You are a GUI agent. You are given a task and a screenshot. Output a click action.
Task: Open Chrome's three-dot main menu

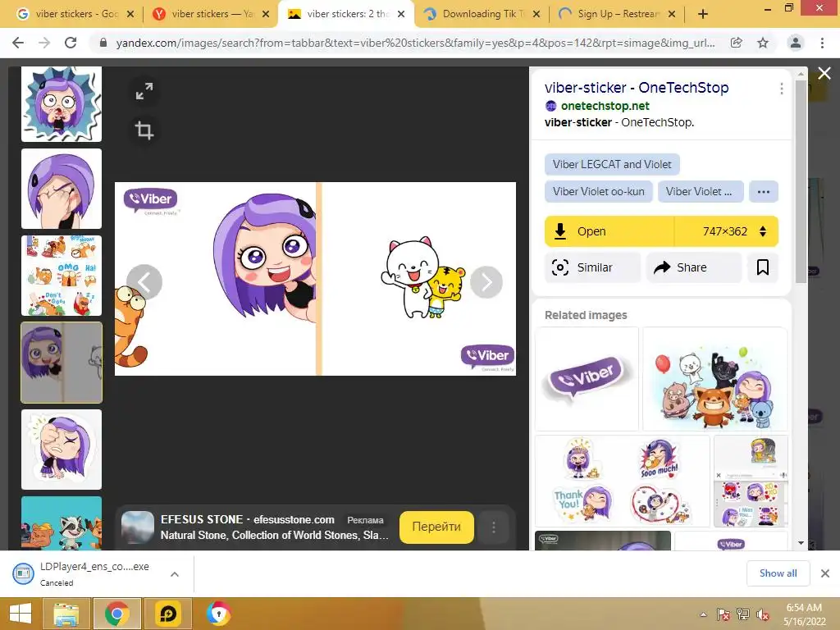click(x=822, y=43)
